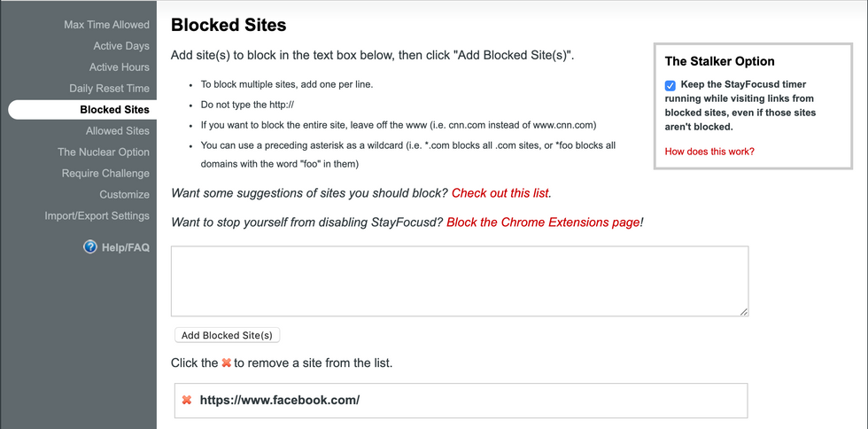868x429 pixels.
Task: Go to the Active Days section
Action: (x=121, y=46)
